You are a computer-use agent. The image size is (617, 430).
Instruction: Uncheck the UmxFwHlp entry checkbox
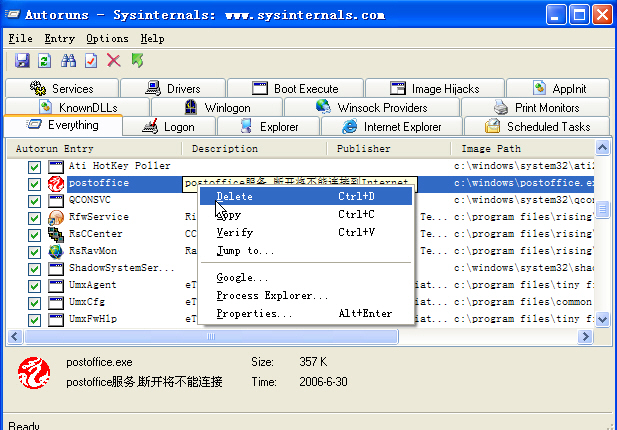click(x=34, y=319)
